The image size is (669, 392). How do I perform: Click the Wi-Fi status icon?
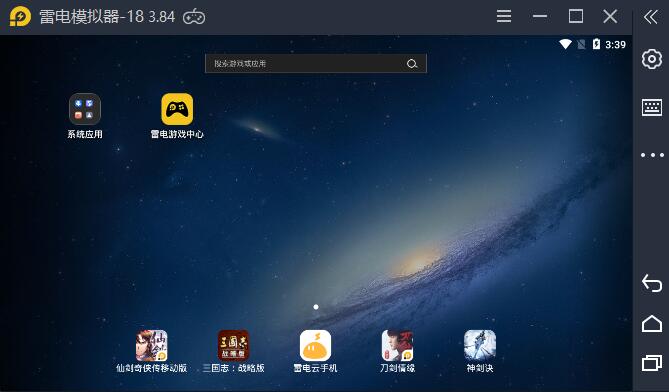pos(566,44)
